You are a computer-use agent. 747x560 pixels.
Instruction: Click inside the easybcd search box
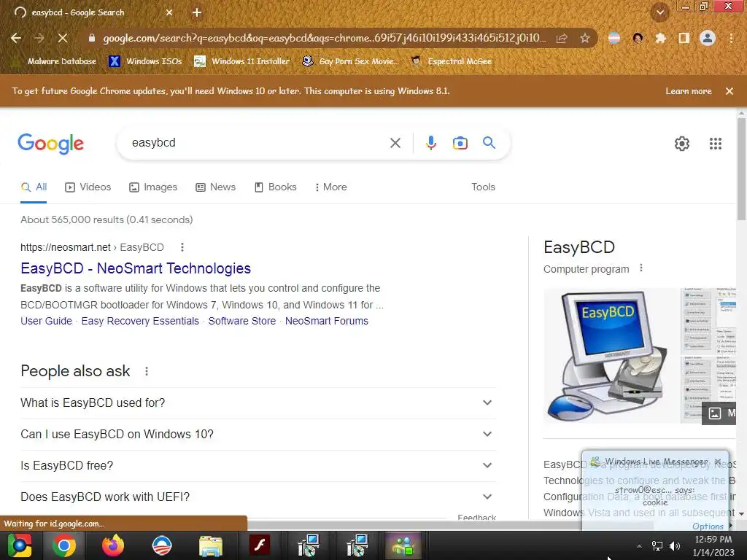[258, 143]
